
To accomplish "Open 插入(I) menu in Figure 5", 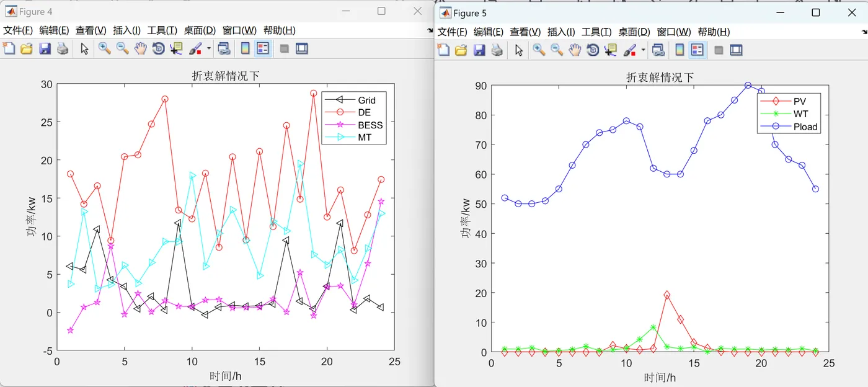I will point(562,32).
